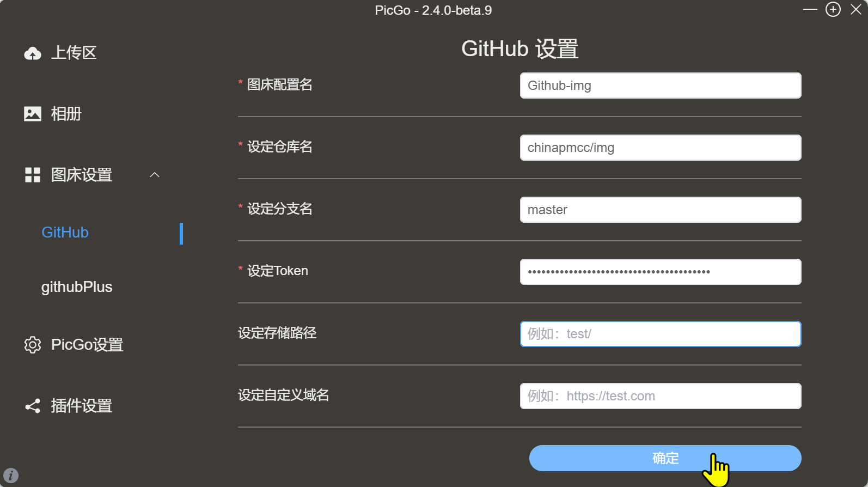Click the custom domain input field
Screen dimensions: 868x487
pos(660,396)
